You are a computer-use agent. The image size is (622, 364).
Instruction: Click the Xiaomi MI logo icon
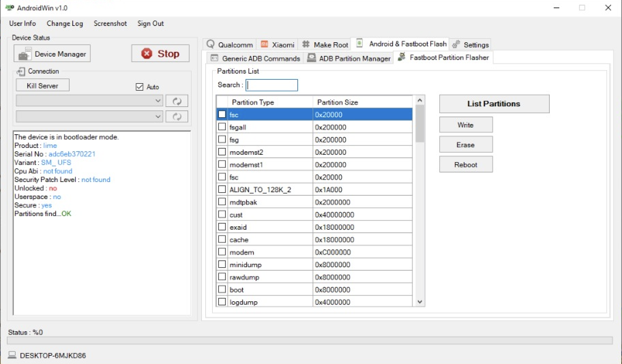(x=264, y=44)
